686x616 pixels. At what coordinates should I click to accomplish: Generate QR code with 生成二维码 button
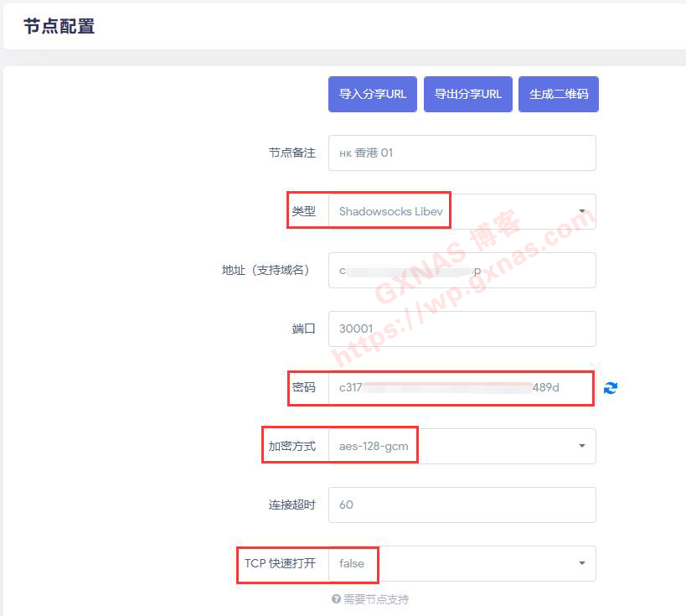tap(559, 94)
